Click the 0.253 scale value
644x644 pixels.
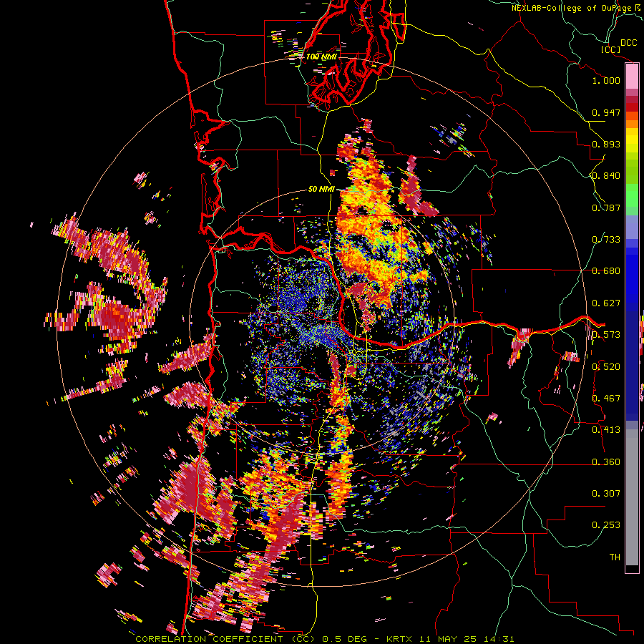(x=606, y=525)
